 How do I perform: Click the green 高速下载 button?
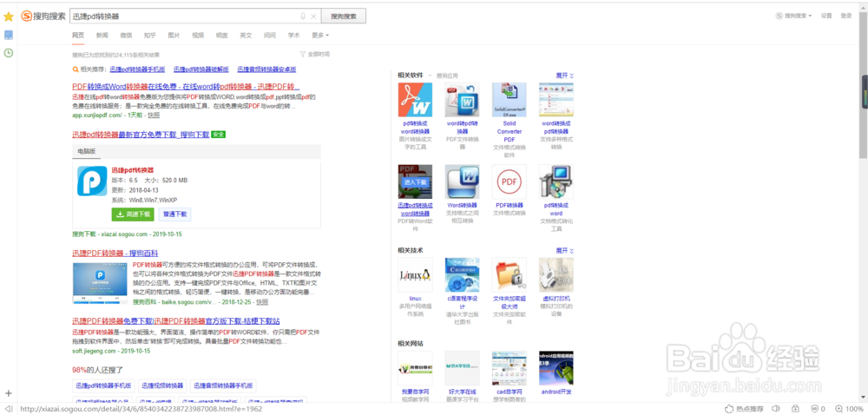(x=132, y=214)
